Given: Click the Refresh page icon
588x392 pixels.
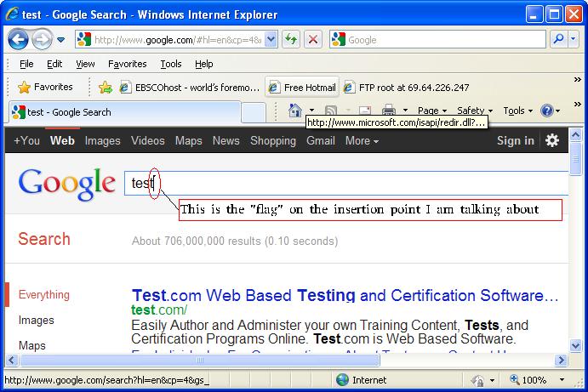Looking at the screenshot, I should tap(292, 39).
